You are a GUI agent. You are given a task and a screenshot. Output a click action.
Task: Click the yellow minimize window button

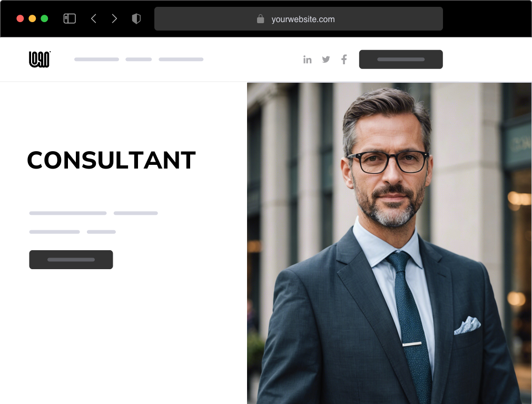click(x=32, y=18)
